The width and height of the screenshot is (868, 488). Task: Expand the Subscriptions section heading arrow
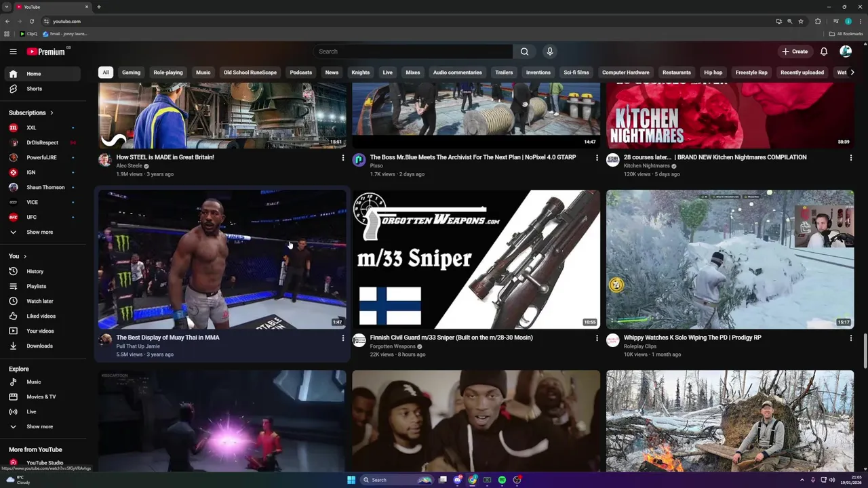point(52,113)
